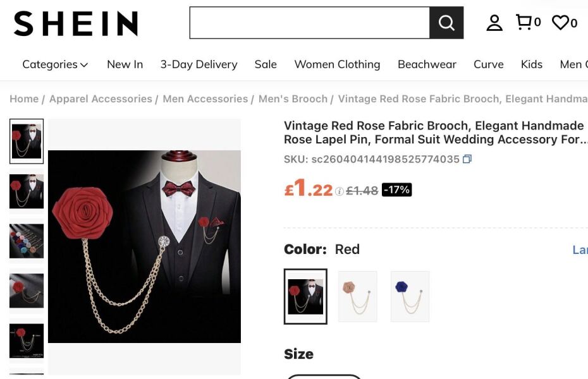Copy the SKU with copy icon
The width and height of the screenshot is (588, 379).
click(467, 159)
